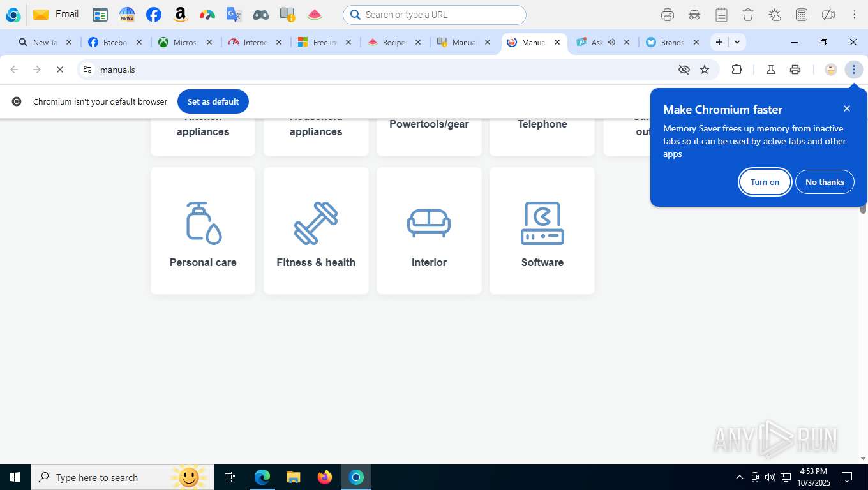Open the Interior category
The height and width of the screenshot is (490, 868).
click(429, 231)
